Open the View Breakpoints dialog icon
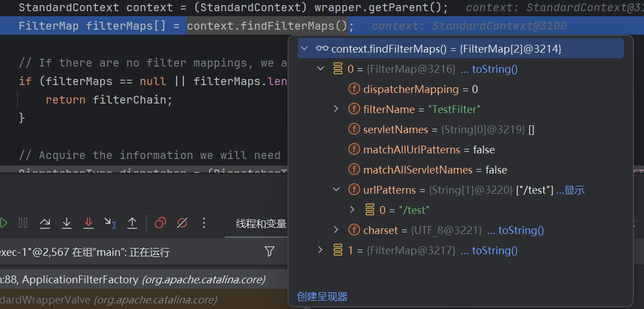The width and height of the screenshot is (644, 309). tap(160, 223)
